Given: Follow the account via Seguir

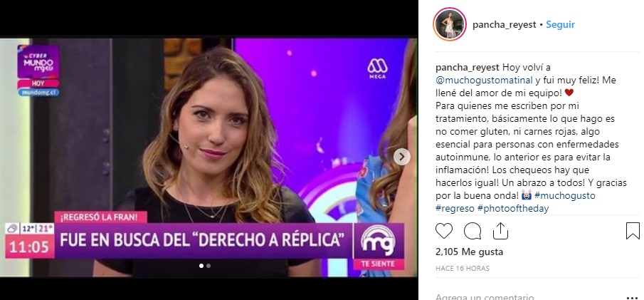Looking at the screenshot, I should click(560, 25).
